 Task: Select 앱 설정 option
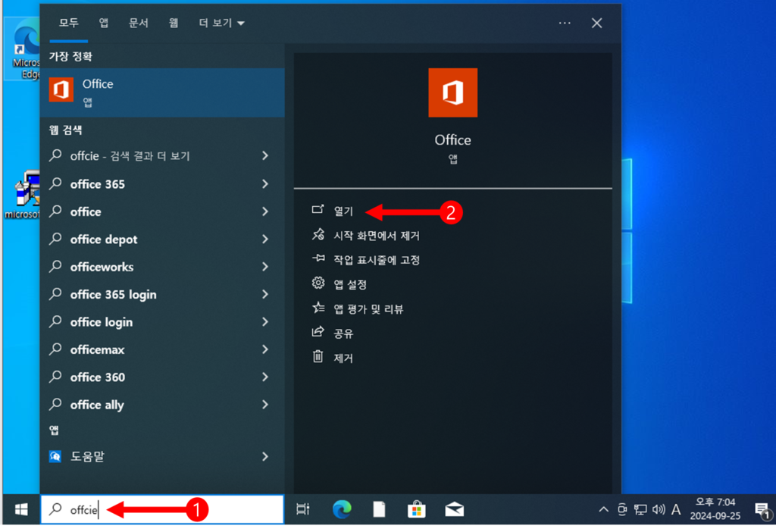click(x=350, y=284)
